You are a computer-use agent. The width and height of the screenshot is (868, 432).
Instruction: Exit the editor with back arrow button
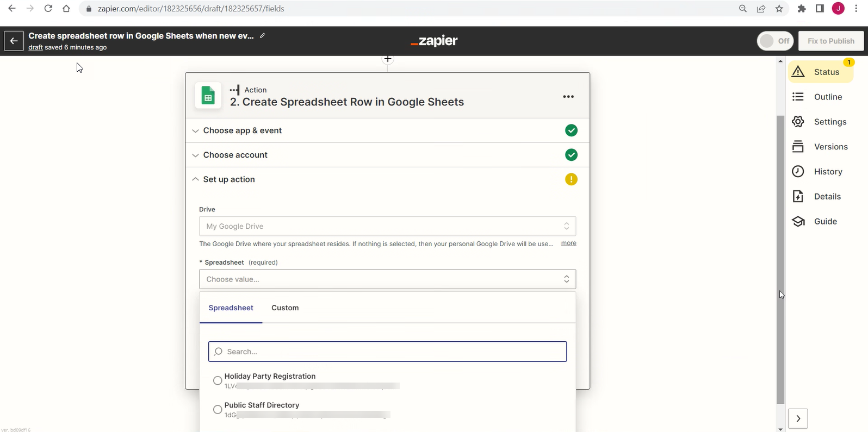(14, 41)
